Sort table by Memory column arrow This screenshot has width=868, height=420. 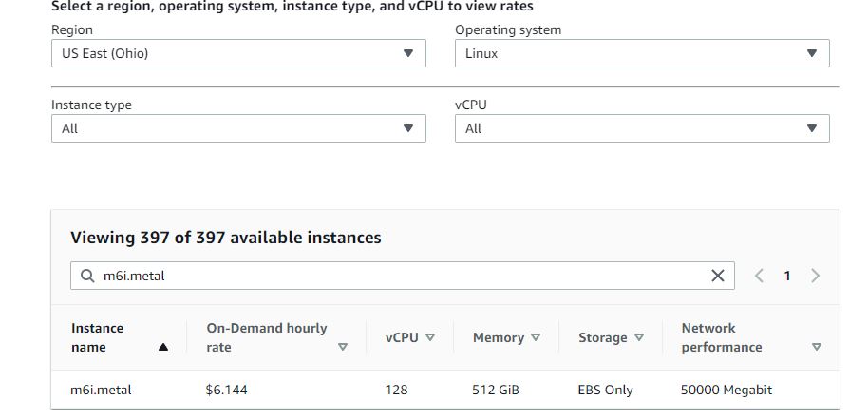536,337
